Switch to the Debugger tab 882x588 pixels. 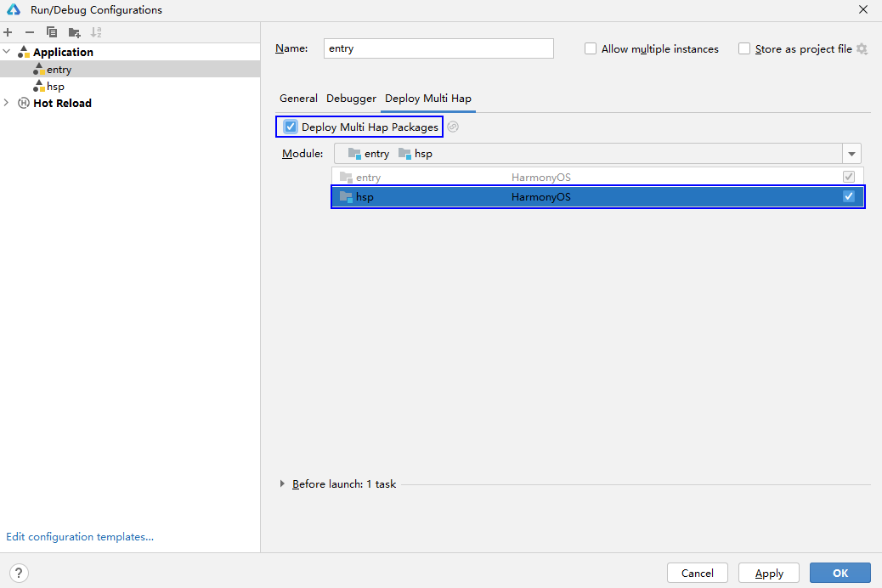pyautogui.click(x=351, y=99)
